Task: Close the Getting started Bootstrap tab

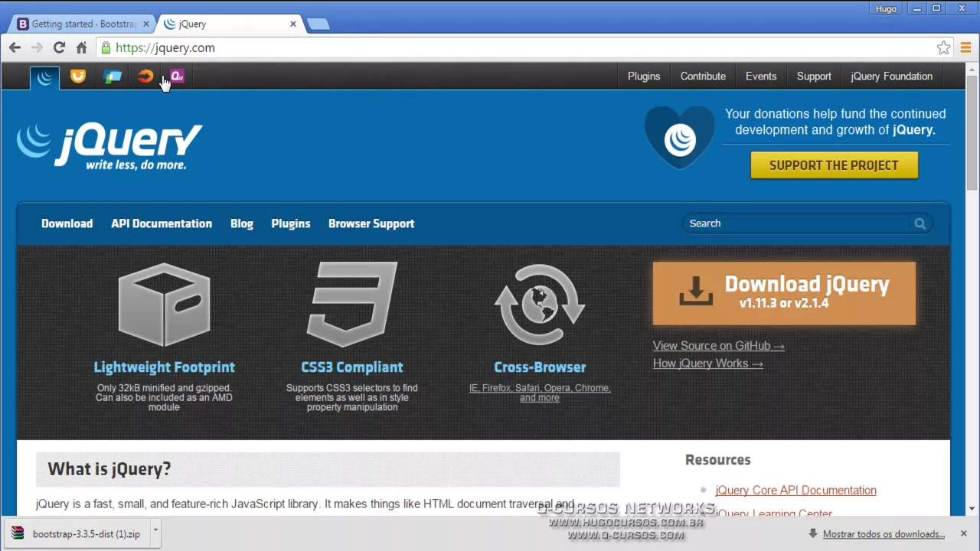Action: [x=146, y=24]
